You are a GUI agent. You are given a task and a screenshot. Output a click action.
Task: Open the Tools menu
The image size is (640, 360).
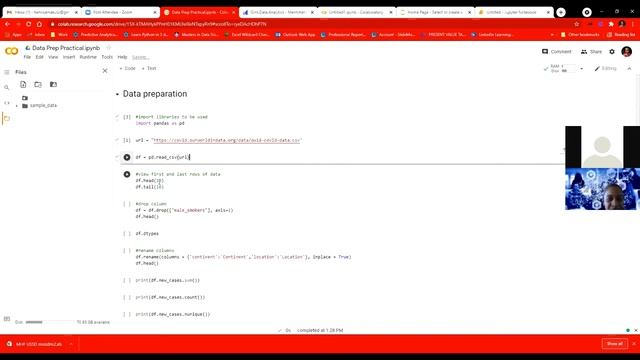107,57
